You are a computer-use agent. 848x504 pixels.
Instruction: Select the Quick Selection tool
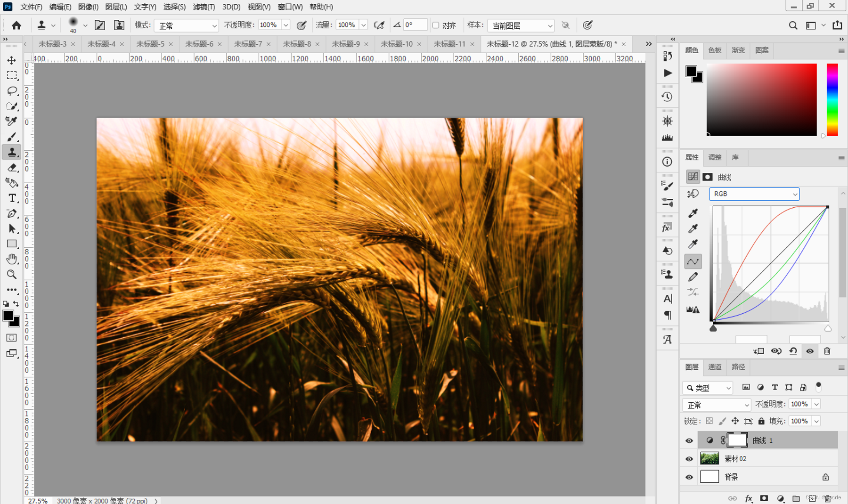12,106
